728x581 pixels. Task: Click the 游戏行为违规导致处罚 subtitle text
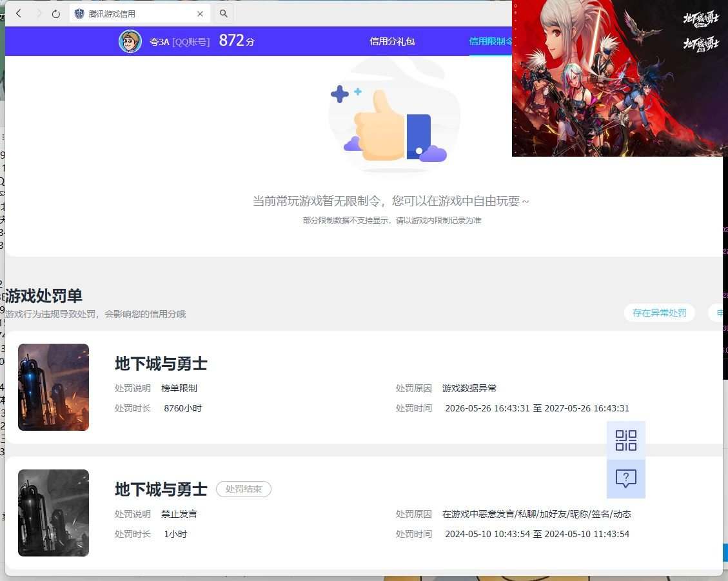point(95,314)
